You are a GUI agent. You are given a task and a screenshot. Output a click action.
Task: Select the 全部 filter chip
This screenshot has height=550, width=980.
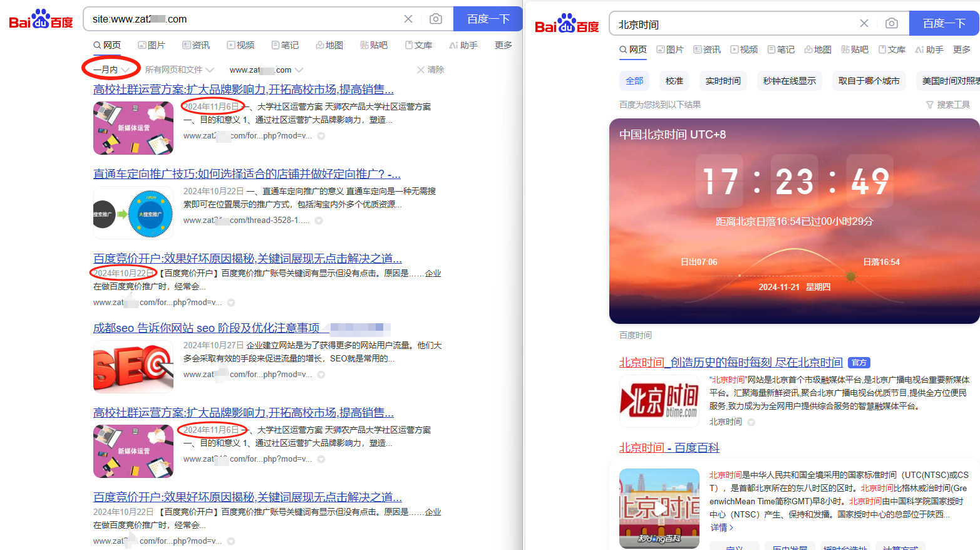(x=634, y=81)
